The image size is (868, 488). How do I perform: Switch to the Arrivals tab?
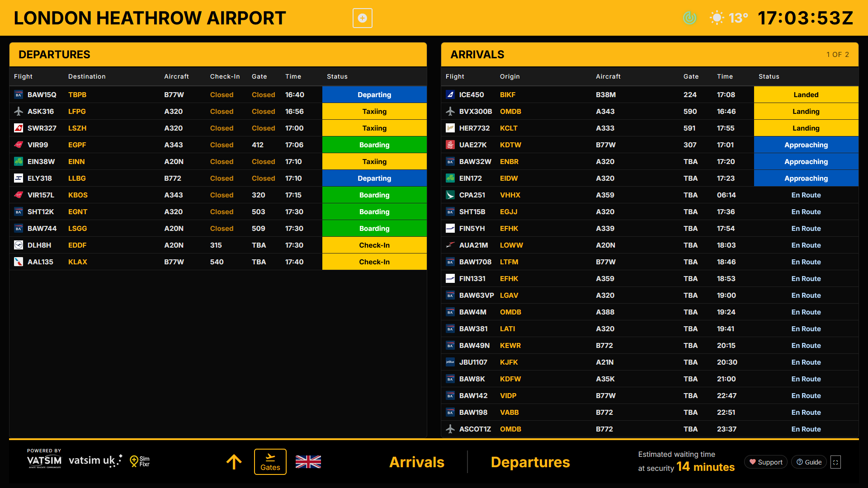tap(416, 462)
